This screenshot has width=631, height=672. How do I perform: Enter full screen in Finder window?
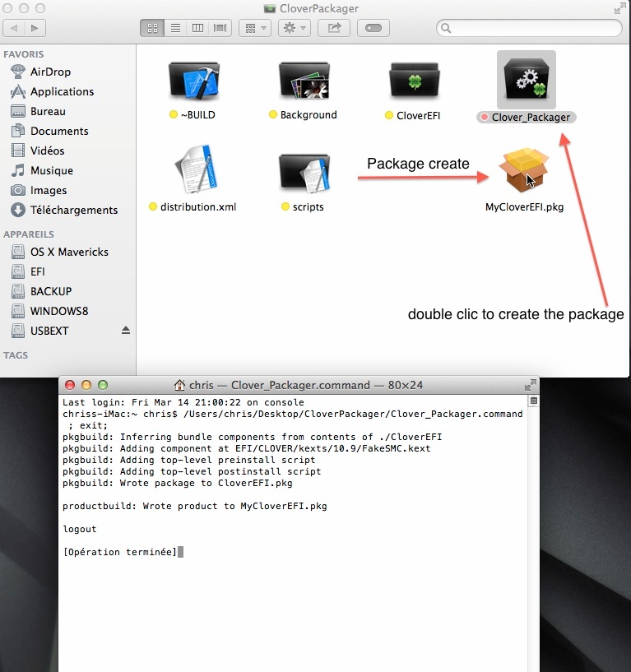pyautogui.click(x=619, y=8)
